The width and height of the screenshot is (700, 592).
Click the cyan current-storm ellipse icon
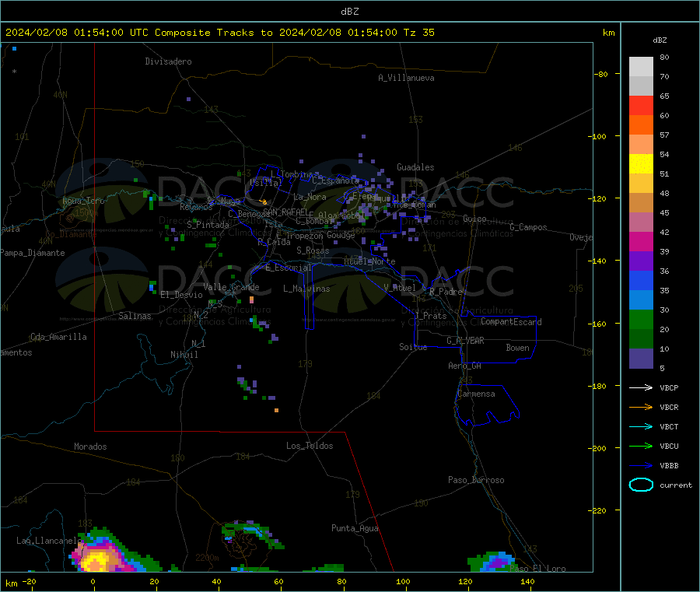[x=641, y=485]
